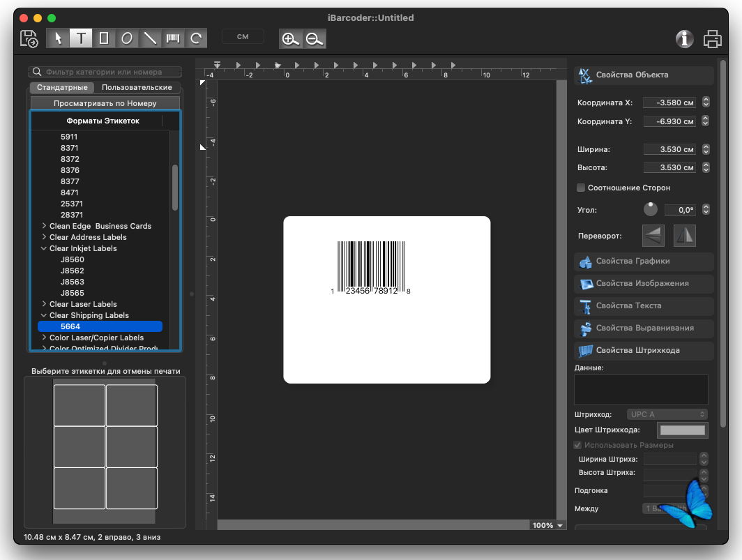
Task: Switch to the arrow selection tool
Action: 59,38
